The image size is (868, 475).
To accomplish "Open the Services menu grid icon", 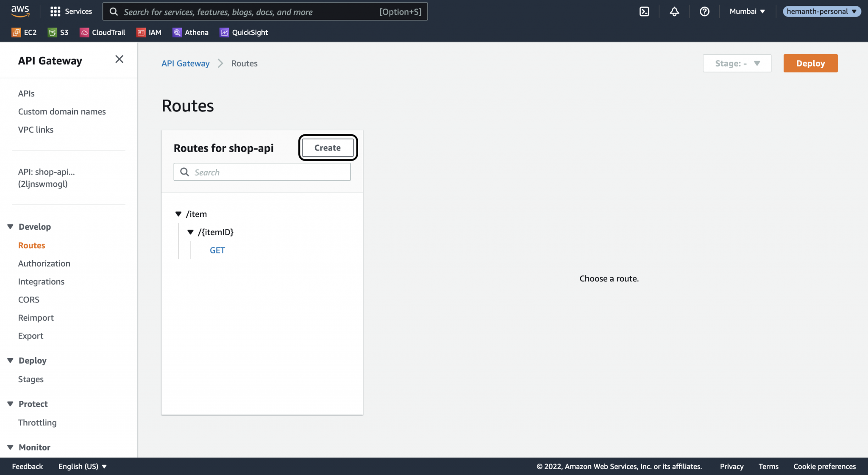I will point(56,11).
